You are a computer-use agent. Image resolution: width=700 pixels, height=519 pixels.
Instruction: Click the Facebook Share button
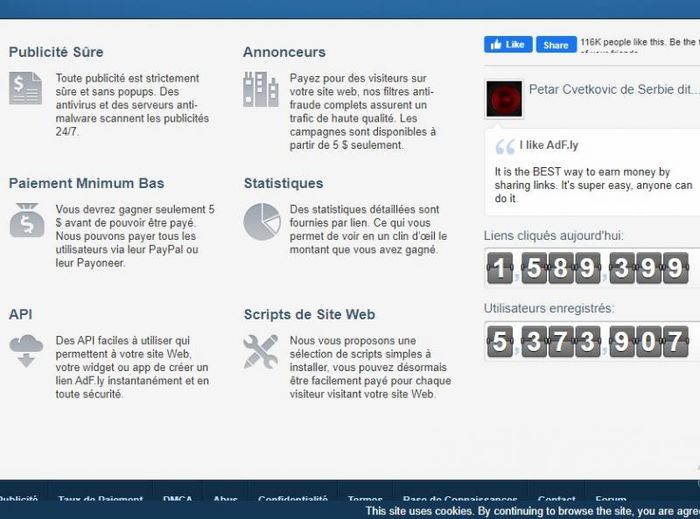556,45
